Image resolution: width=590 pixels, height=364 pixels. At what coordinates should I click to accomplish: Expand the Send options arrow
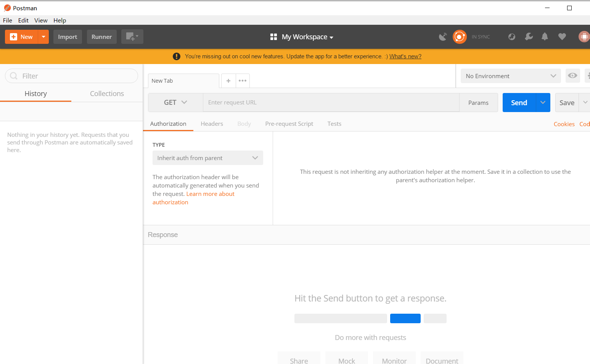click(x=543, y=103)
